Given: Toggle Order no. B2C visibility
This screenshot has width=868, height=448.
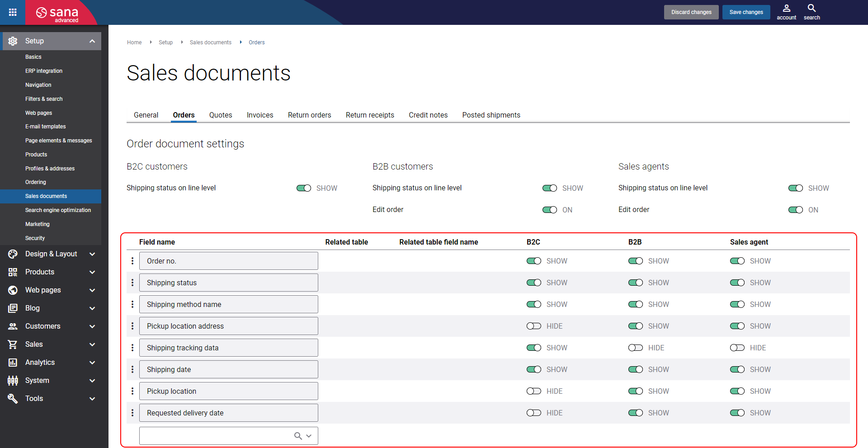Looking at the screenshot, I should pyautogui.click(x=534, y=261).
